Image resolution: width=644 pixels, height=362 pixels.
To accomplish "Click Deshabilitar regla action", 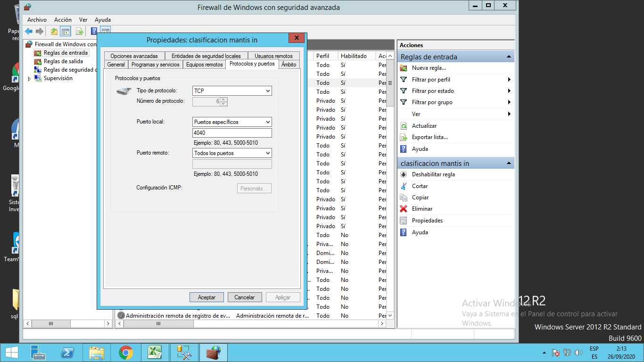I will 433,174.
